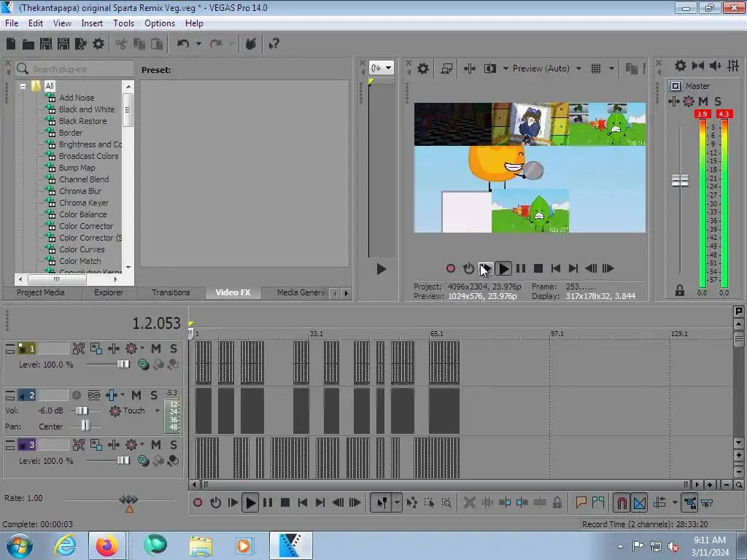747x560 pixels.
Task: Select the Normal Edit Tool in timeline toolbar
Action: point(382,502)
